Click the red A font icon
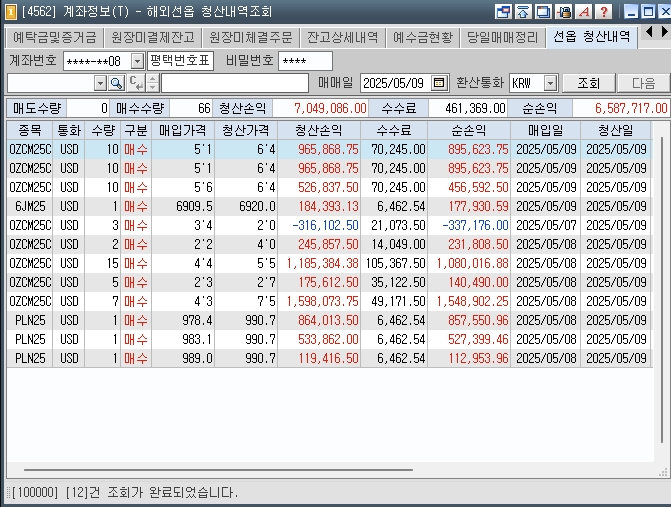This screenshot has width=671, height=507. tap(584, 11)
